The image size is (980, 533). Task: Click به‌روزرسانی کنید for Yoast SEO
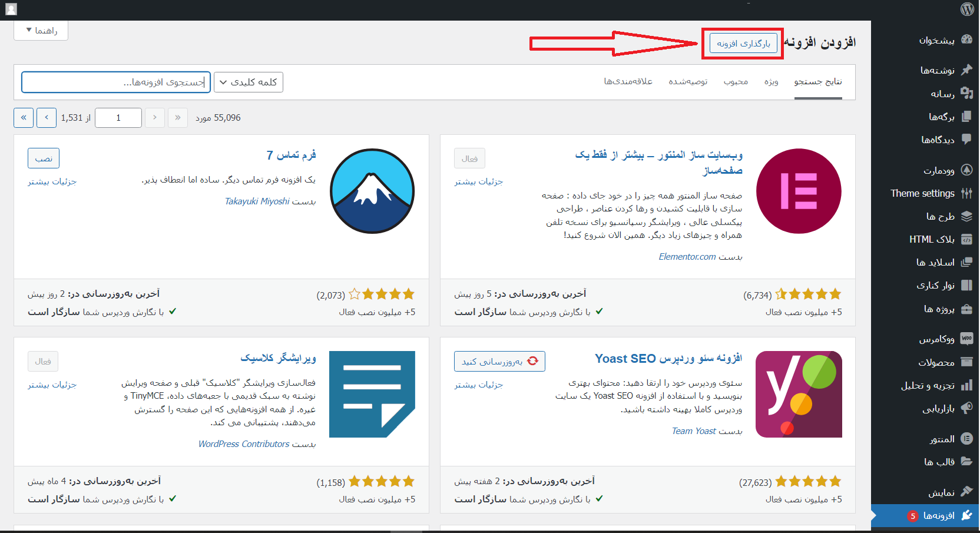coord(499,362)
